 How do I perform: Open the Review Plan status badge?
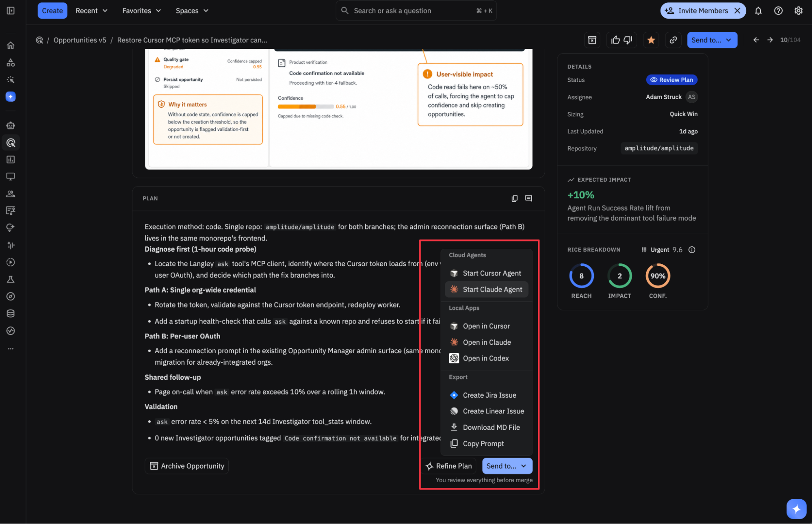pyautogui.click(x=672, y=80)
